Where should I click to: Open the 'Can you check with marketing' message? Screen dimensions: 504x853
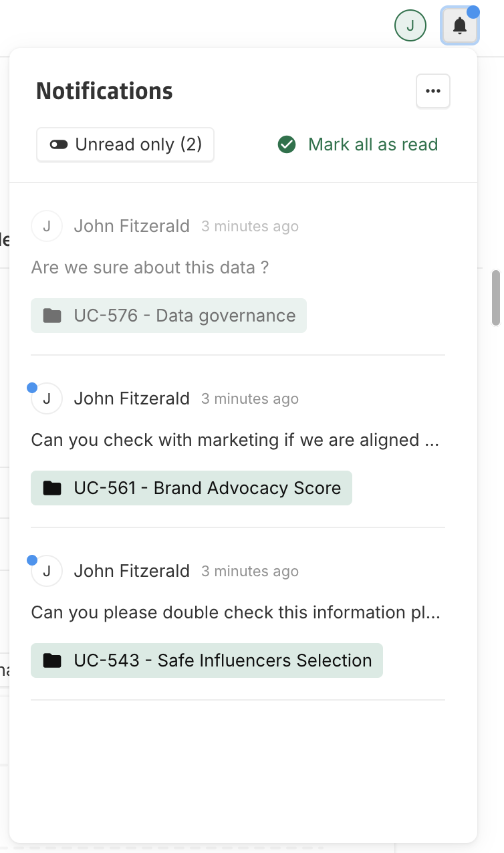pyautogui.click(x=234, y=440)
